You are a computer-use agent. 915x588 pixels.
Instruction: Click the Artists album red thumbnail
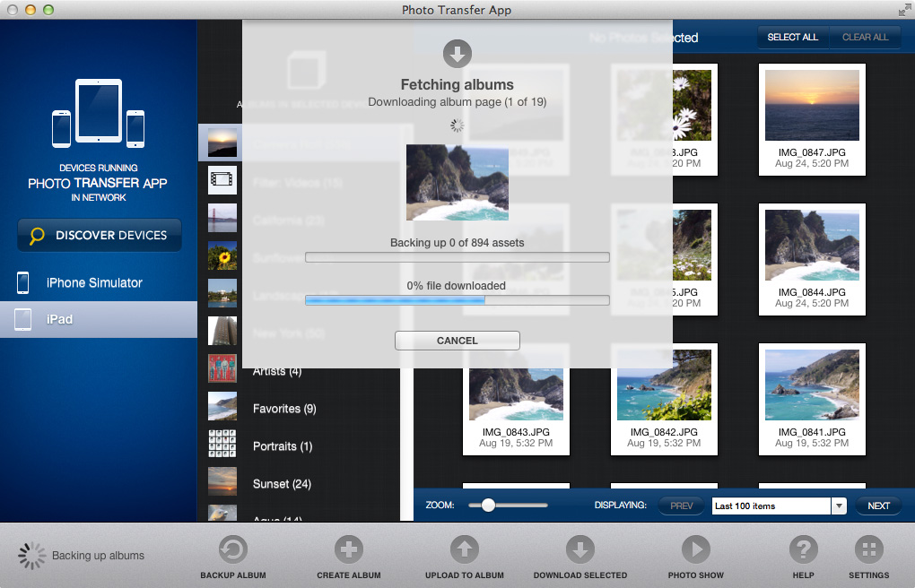(222, 368)
